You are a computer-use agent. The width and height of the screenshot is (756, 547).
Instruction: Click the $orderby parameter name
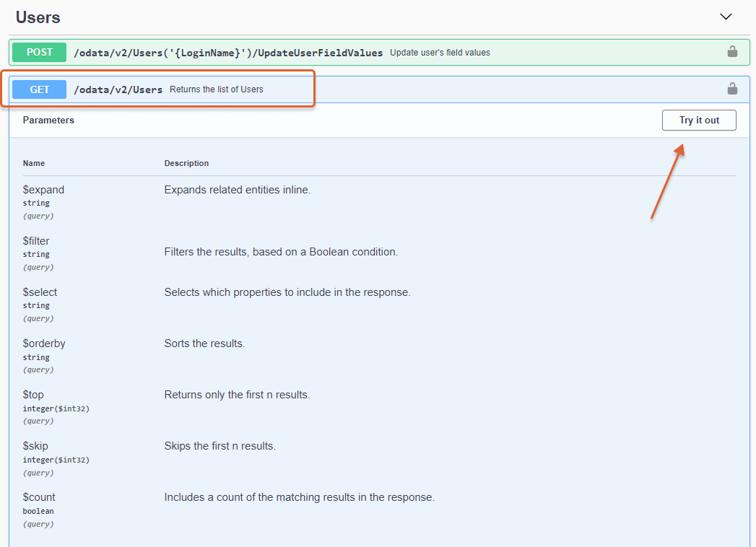pyautogui.click(x=44, y=343)
